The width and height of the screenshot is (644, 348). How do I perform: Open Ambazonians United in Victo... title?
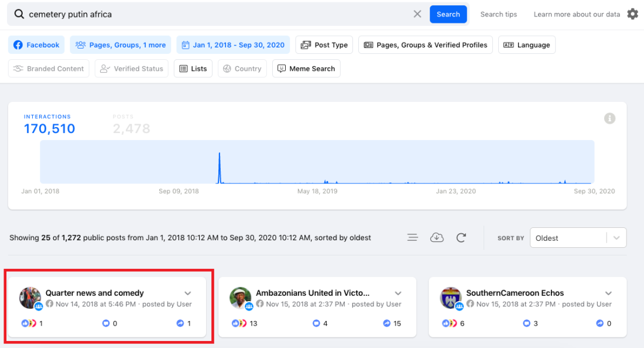(313, 293)
